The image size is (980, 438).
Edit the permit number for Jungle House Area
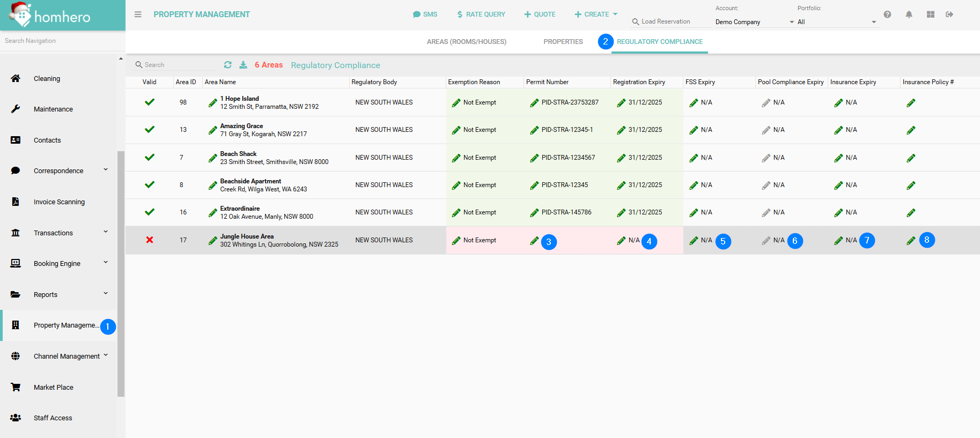[x=534, y=241]
